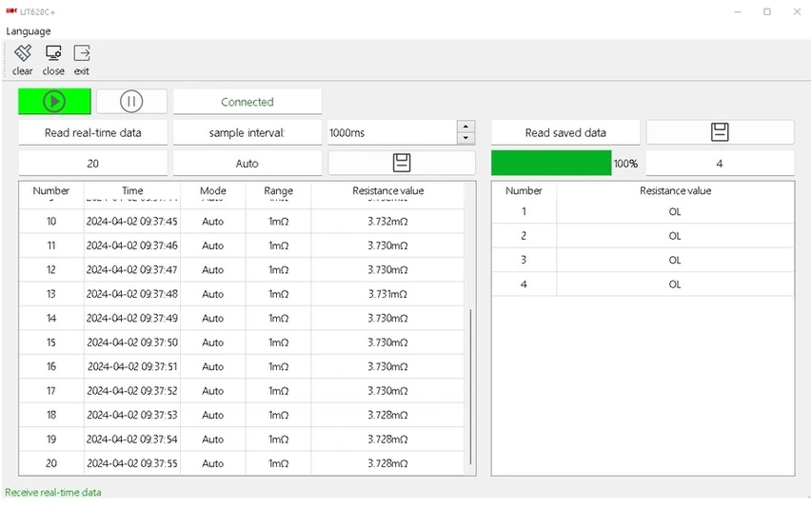The width and height of the screenshot is (812, 509).
Task: Click Read real-time data button
Action: pyautogui.click(x=92, y=132)
